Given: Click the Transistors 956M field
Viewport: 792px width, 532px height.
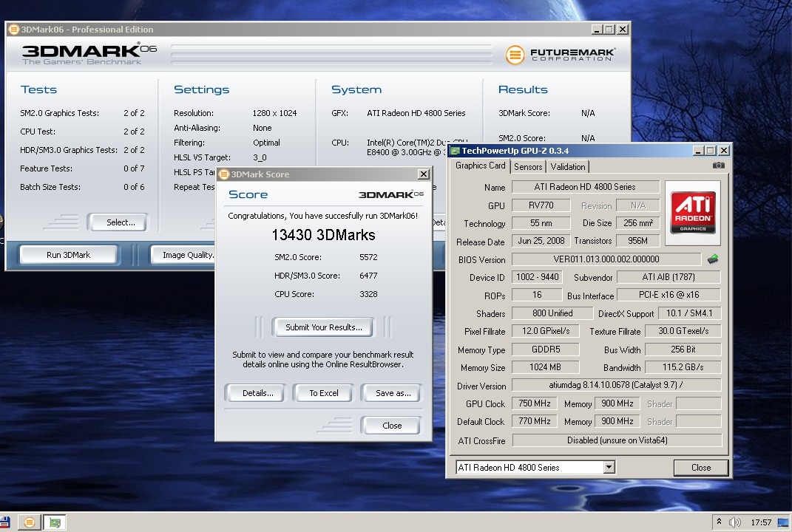Looking at the screenshot, I should [637, 241].
